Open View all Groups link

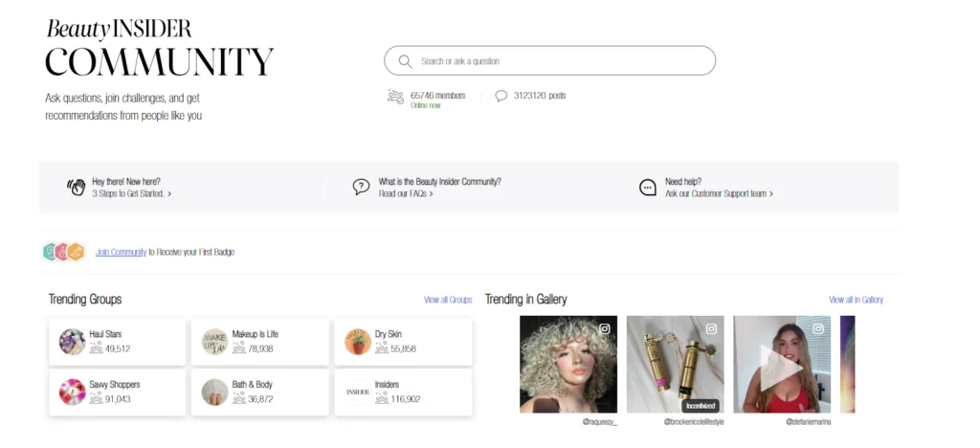pos(448,300)
